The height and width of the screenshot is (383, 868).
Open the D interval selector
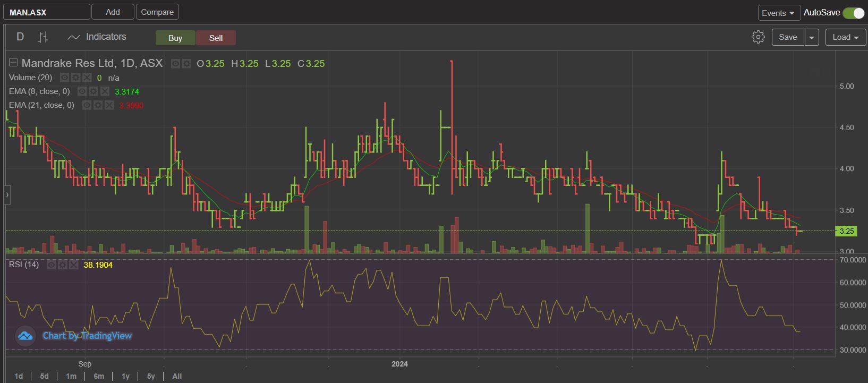(20, 37)
